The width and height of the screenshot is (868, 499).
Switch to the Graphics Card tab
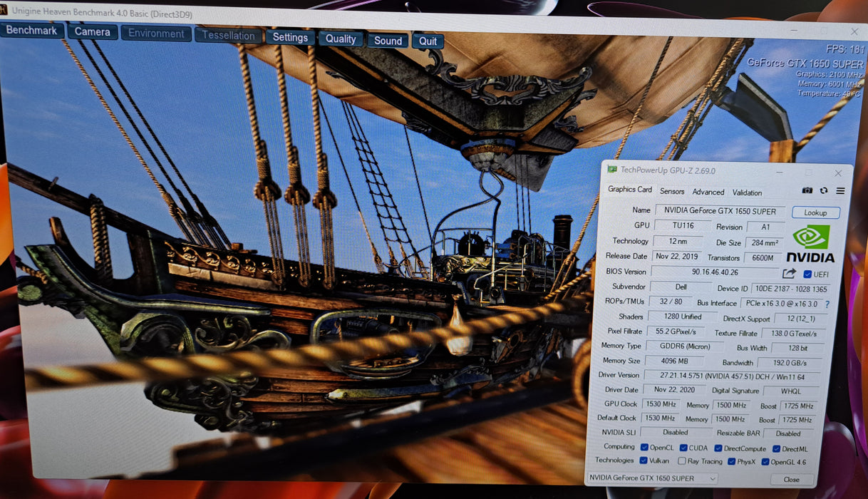tap(630, 190)
